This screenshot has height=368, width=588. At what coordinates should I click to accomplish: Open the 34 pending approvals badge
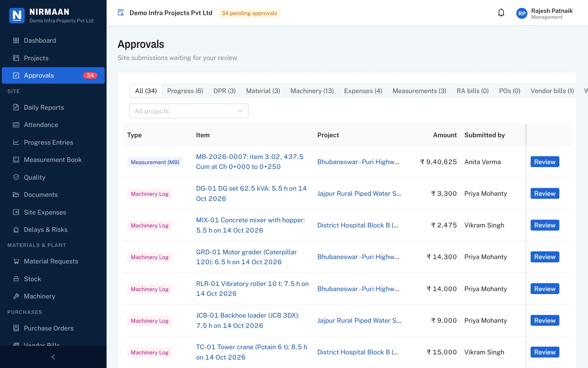coord(249,13)
